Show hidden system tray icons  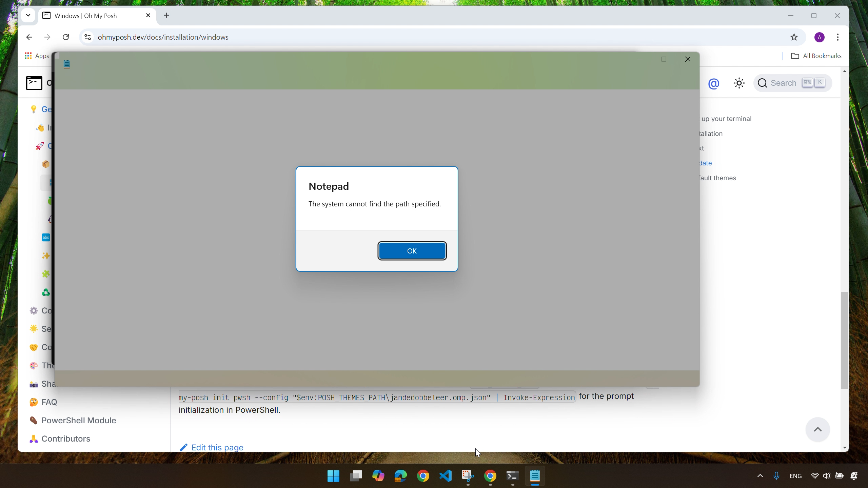coord(760,476)
